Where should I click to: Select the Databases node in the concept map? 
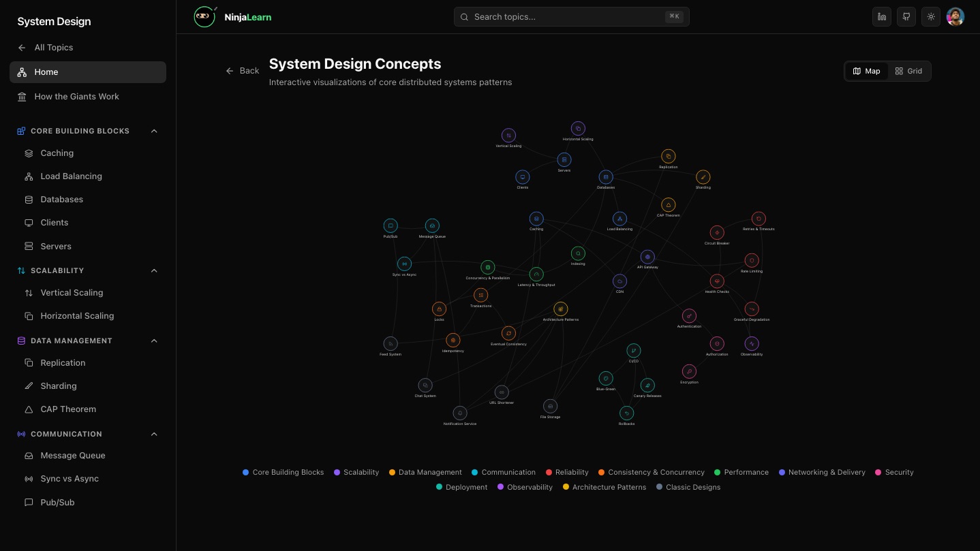tap(606, 178)
